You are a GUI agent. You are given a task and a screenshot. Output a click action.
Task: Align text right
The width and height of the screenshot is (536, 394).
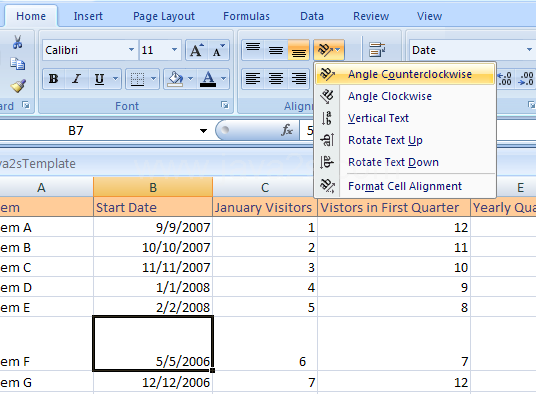tap(298, 79)
